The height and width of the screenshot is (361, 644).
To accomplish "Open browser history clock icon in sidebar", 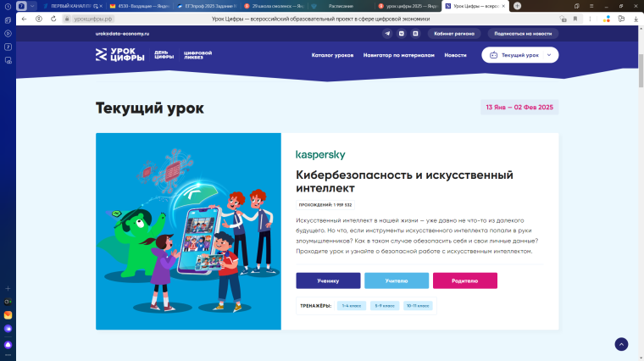I will [8, 6].
